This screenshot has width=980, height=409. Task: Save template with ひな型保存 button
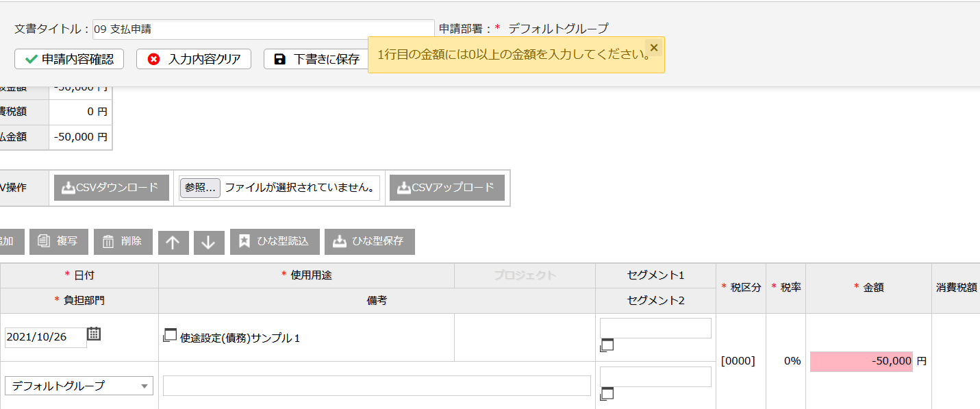pyautogui.click(x=370, y=241)
